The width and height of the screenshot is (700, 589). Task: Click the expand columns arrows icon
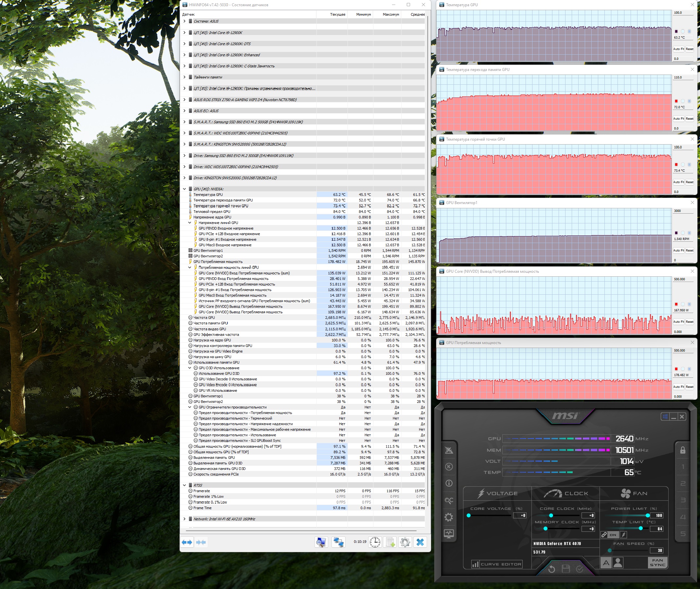point(187,542)
